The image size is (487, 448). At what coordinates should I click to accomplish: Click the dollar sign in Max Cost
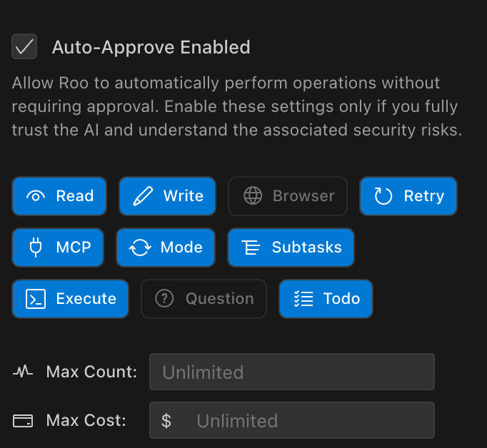pos(166,420)
